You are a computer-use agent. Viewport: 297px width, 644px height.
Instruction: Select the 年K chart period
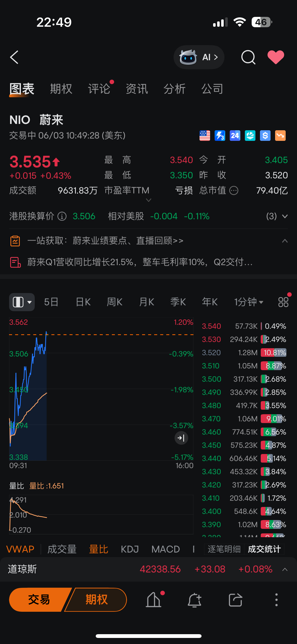point(210,302)
